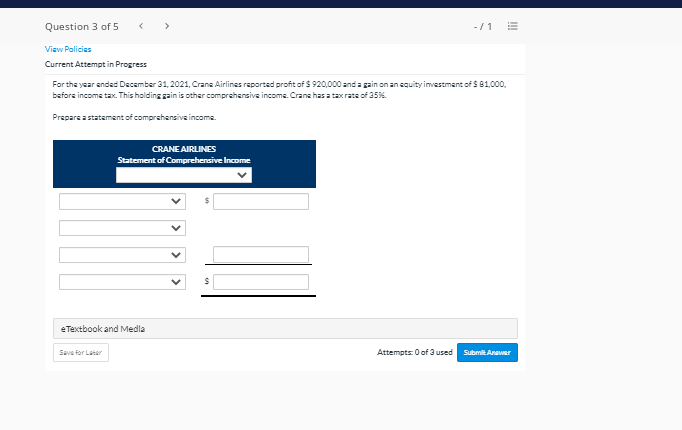Screen dimensions: 682x430
Task: Click the 'Statement of Comprehensive Income' heading
Action: coord(184,160)
